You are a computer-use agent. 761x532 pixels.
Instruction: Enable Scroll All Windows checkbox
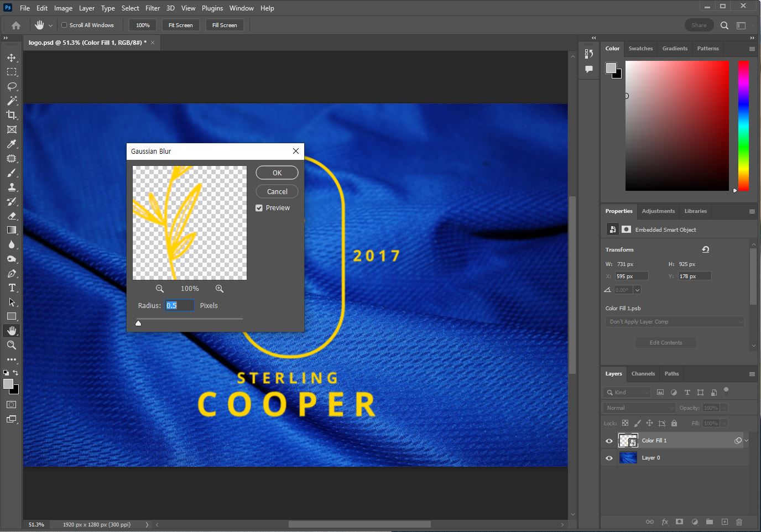click(x=64, y=25)
